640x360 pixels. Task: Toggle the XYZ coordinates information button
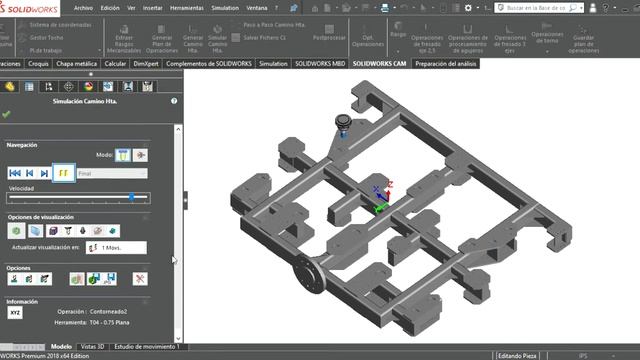pyautogui.click(x=15, y=313)
